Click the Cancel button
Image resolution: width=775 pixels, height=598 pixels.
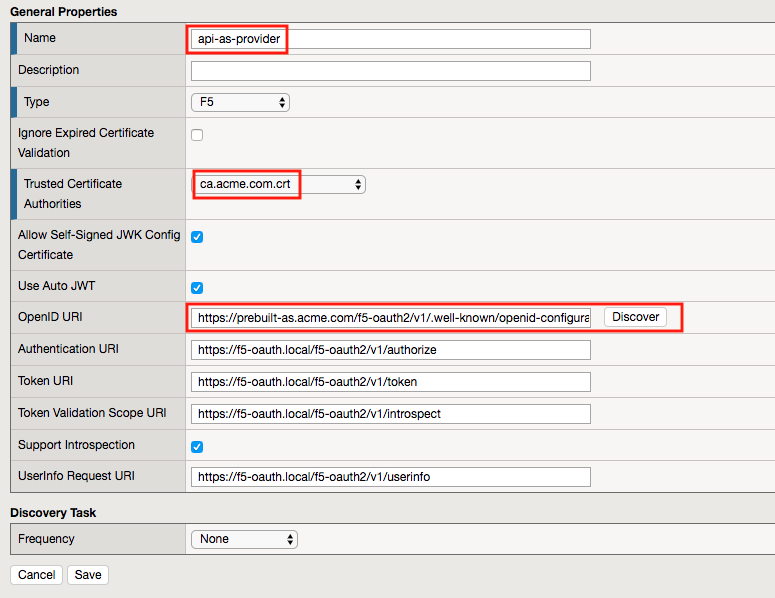tap(36, 575)
